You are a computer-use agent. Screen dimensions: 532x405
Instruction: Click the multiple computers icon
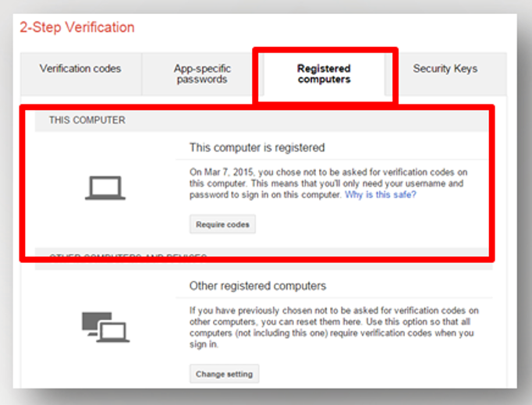pyautogui.click(x=105, y=327)
